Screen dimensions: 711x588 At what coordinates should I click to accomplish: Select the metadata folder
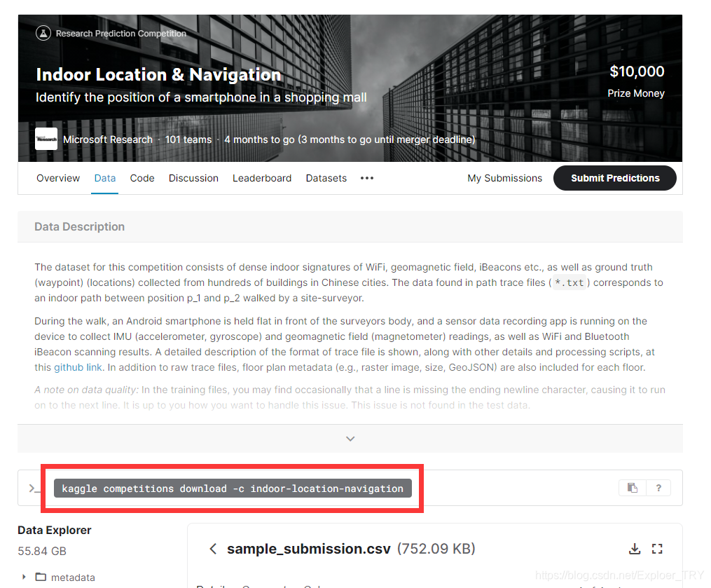coord(66,577)
